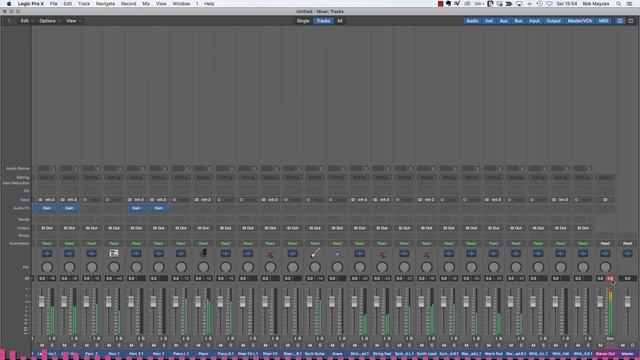Open the St Out output selector on Piano
Screen dimensions: 640x360
[203, 228]
